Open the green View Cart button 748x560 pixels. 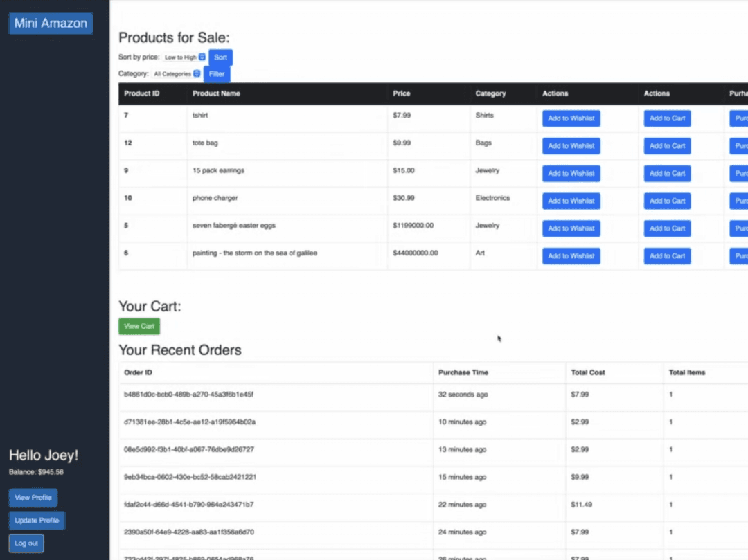139,326
